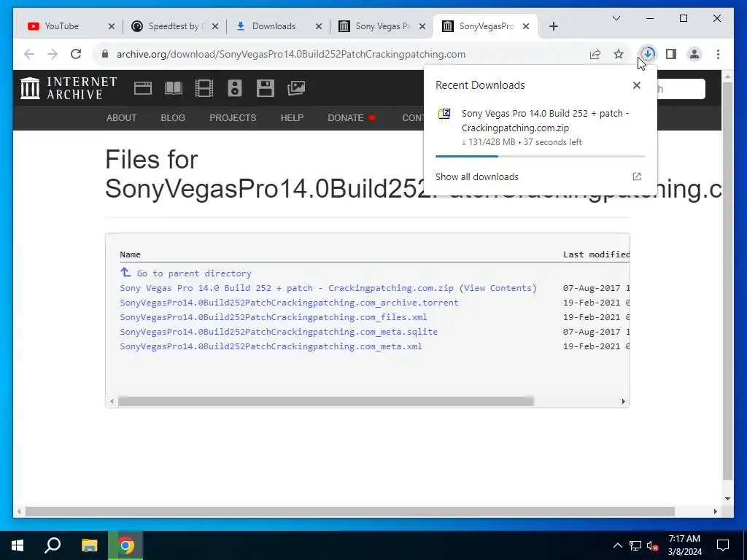
Task: Open HELP in the archive nav
Action: 292,117
